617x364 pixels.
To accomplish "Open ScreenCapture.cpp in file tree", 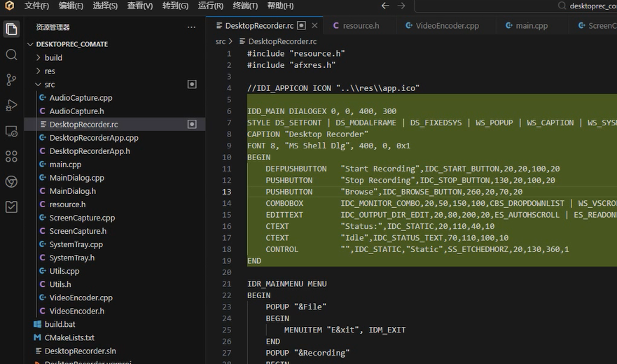I will 114,218.
